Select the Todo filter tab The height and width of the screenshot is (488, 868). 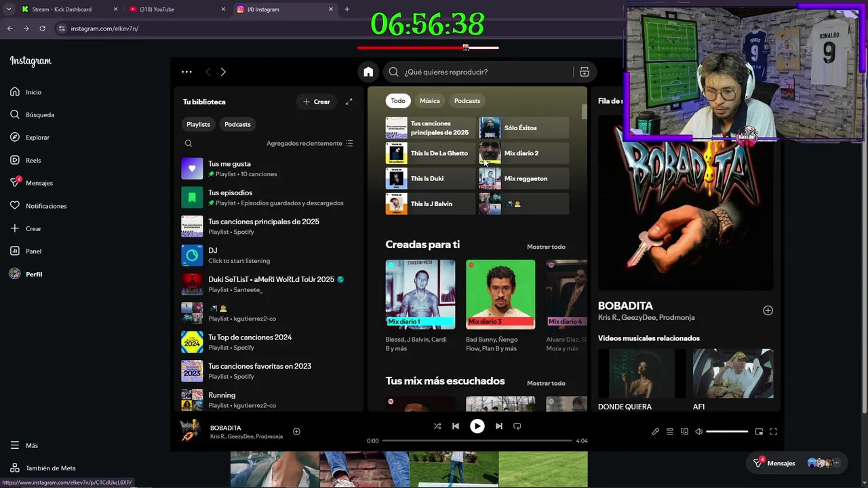pyautogui.click(x=398, y=101)
